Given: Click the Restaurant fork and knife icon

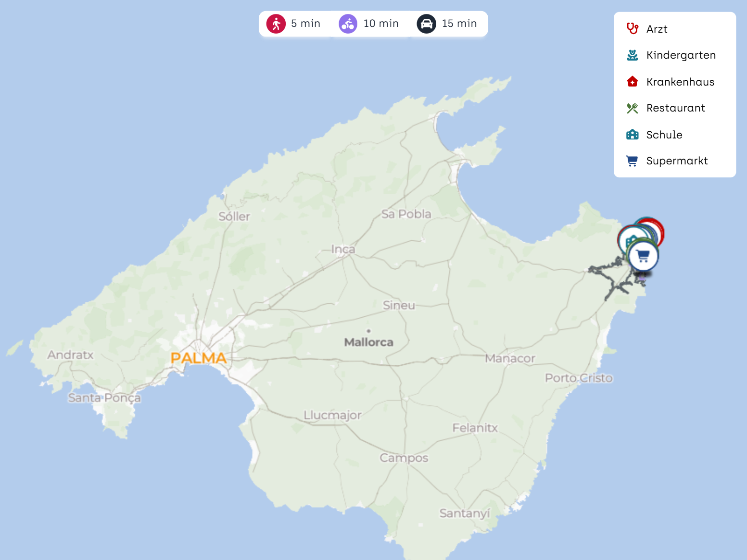Looking at the screenshot, I should tap(632, 108).
